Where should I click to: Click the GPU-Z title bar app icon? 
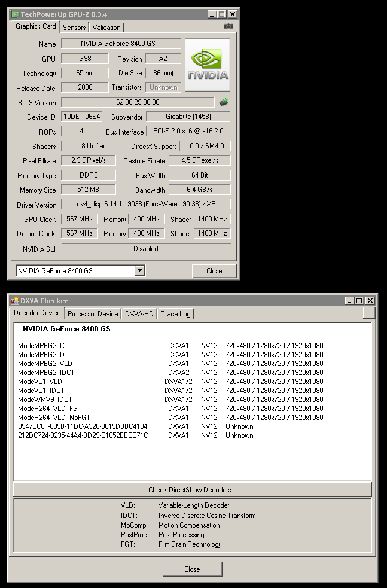point(15,14)
